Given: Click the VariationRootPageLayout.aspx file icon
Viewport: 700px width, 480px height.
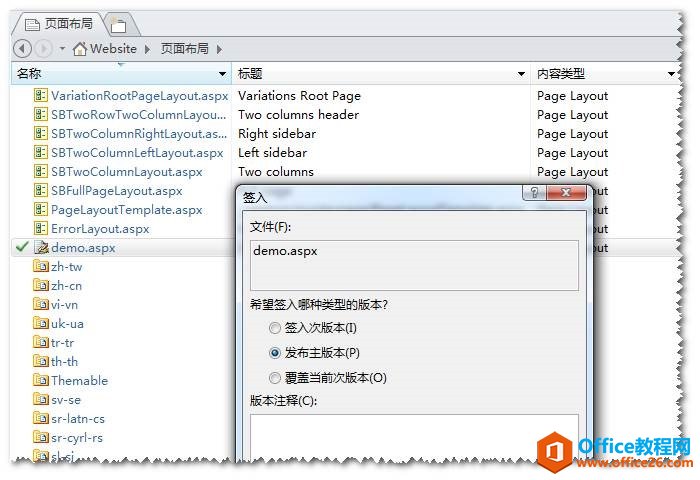Looking at the screenshot, I should (x=41, y=96).
